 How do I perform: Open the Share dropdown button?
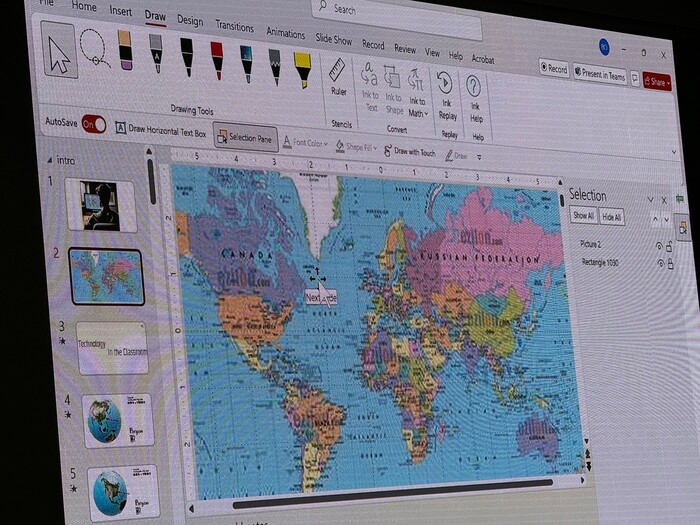[x=657, y=82]
